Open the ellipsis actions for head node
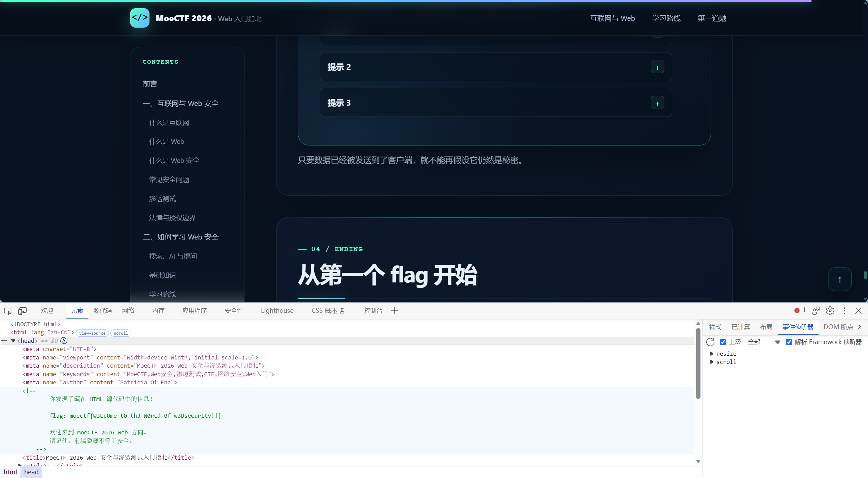 [4, 340]
